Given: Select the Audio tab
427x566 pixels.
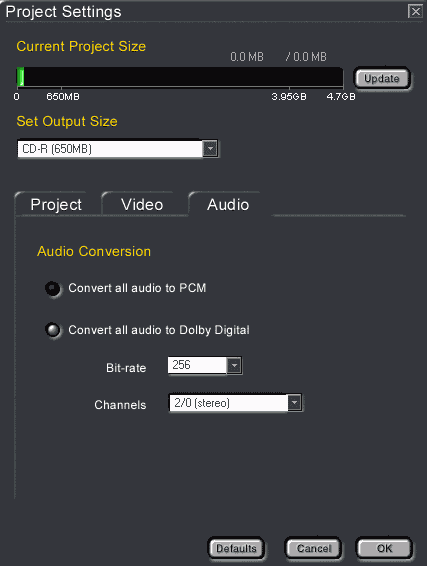Looking at the screenshot, I should 228,205.
